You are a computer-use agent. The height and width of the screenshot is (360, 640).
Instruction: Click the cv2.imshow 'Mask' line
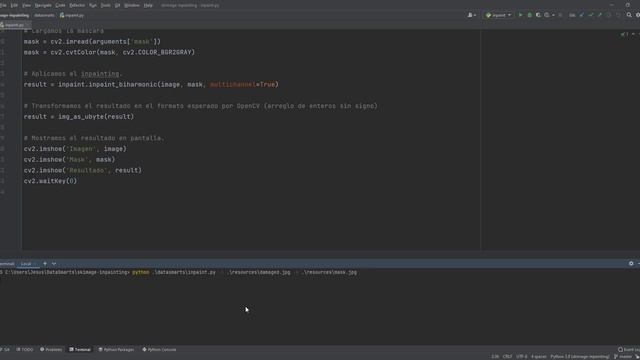click(x=69, y=160)
